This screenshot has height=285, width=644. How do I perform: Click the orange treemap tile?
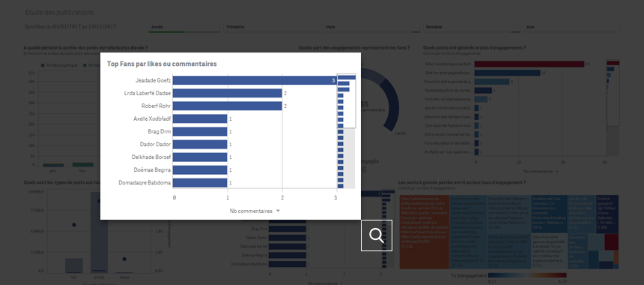pyautogui.click(x=425, y=232)
